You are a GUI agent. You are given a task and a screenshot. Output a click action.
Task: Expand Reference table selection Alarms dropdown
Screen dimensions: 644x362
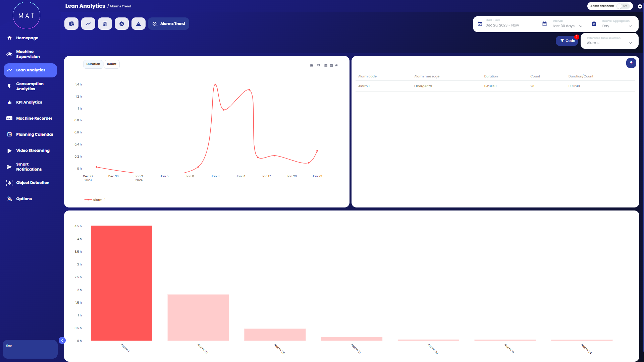pos(609,43)
